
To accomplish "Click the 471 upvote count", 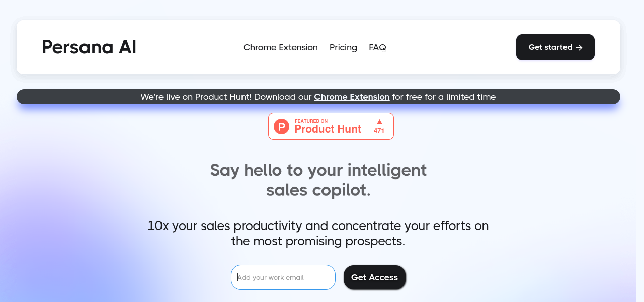I will tap(379, 131).
